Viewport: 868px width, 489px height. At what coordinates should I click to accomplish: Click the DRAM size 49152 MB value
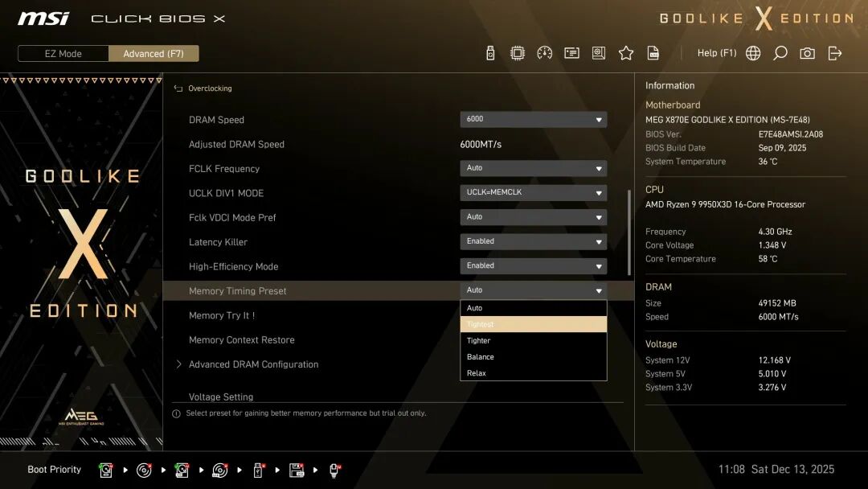pos(777,303)
